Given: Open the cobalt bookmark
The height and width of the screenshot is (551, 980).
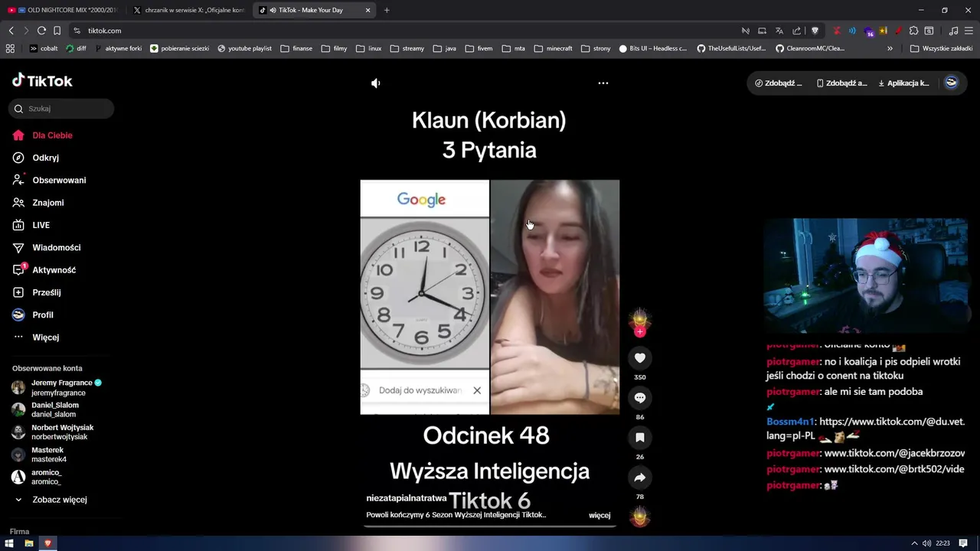Looking at the screenshot, I should click(44, 48).
